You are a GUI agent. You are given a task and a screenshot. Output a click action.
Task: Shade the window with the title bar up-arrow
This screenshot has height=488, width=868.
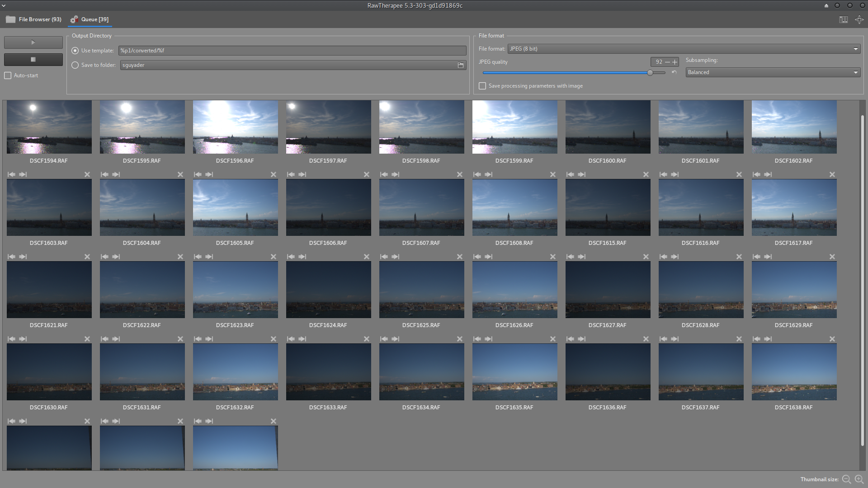pos(826,5)
